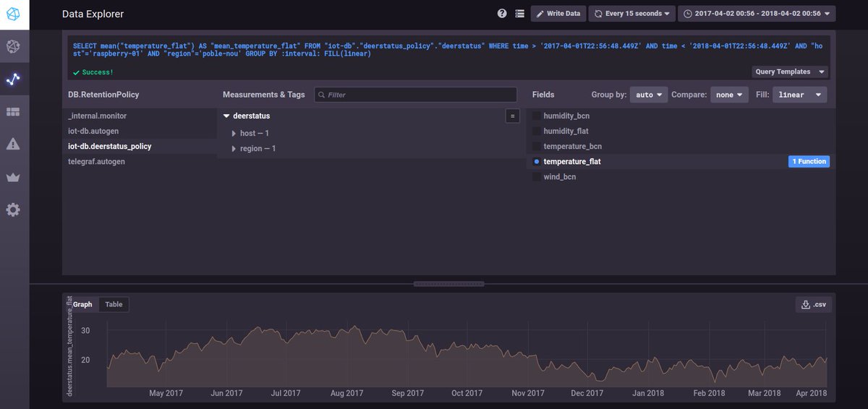Click into the SELECT query text editor
868x409 pixels.
448,50
